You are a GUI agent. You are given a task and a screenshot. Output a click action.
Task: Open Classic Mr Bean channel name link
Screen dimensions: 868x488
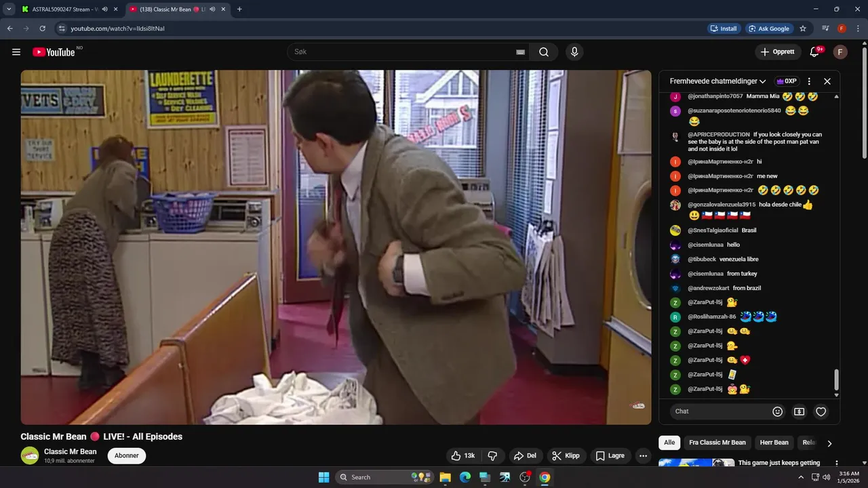(x=71, y=451)
